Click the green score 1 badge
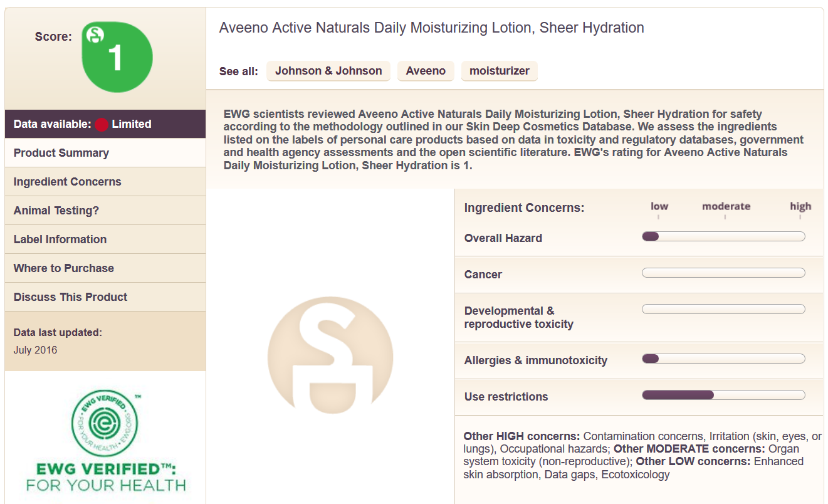The height and width of the screenshot is (504, 828). [x=118, y=57]
